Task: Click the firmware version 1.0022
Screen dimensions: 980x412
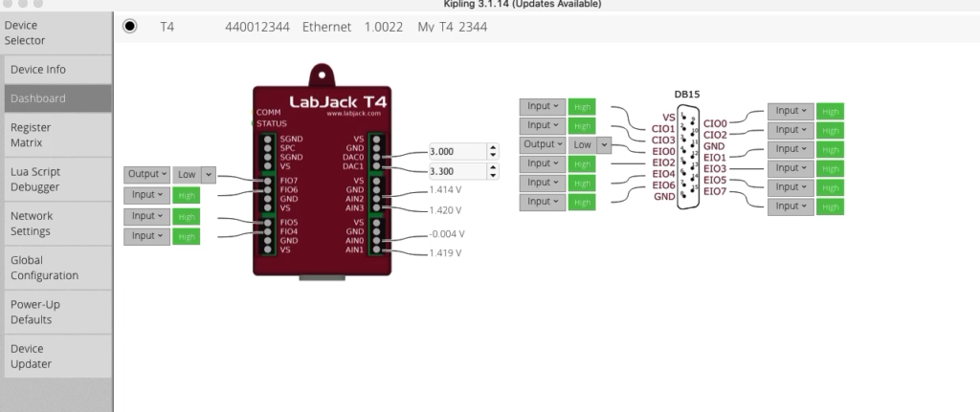Action: coord(384,27)
